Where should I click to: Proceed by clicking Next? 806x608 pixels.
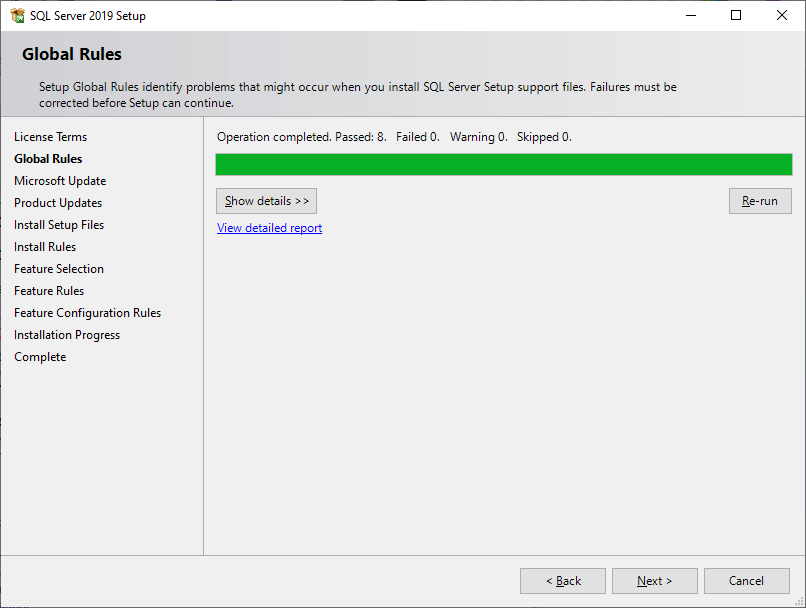coord(654,580)
